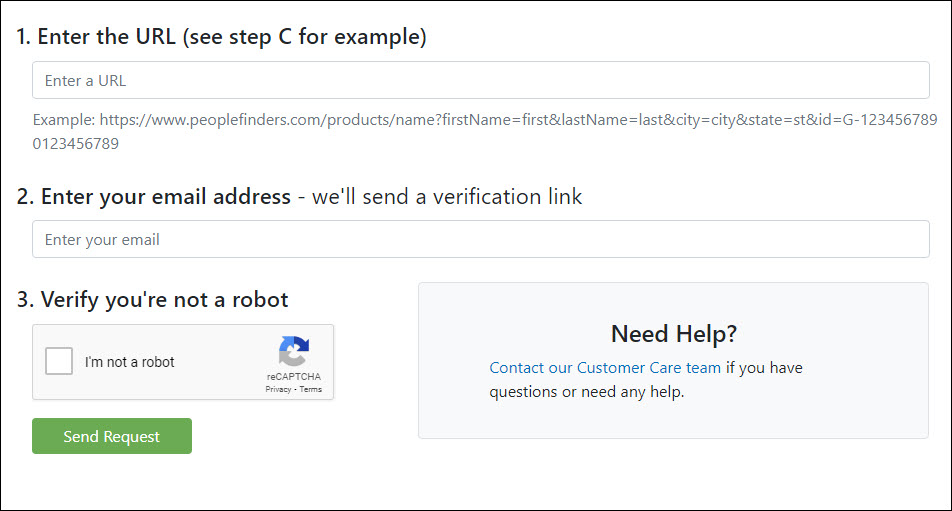This screenshot has height=511, width=952.
Task: Focus the Enter your email field
Action: pos(480,239)
